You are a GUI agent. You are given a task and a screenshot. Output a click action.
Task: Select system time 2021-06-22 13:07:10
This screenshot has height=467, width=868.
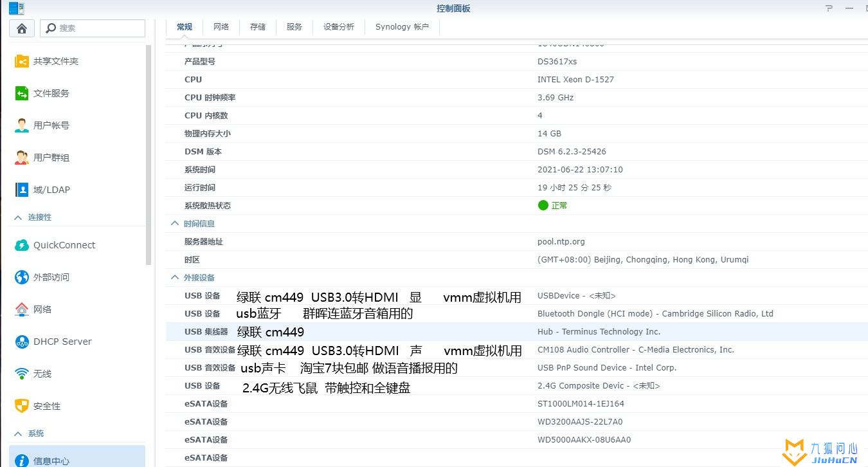(580, 170)
